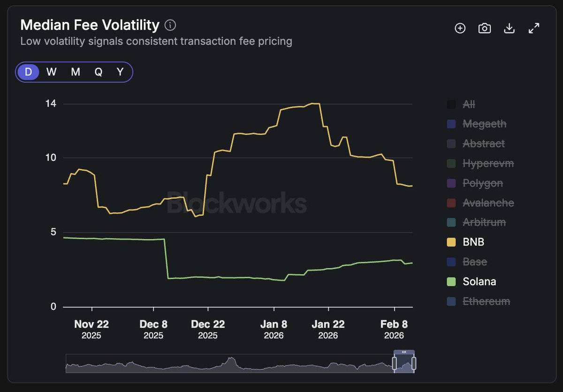Screen dimensions: 563x392
Task: Show the Hyperevm series
Action: (x=480, y=164)
